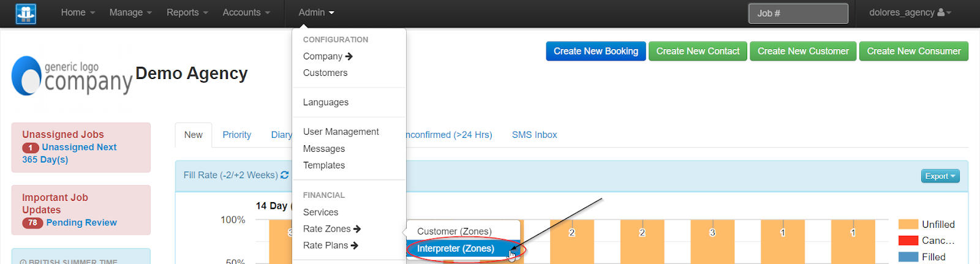The height and width of the screenshot is (264, 980).
Task: Click the generic company logo image
Action: 72,77
